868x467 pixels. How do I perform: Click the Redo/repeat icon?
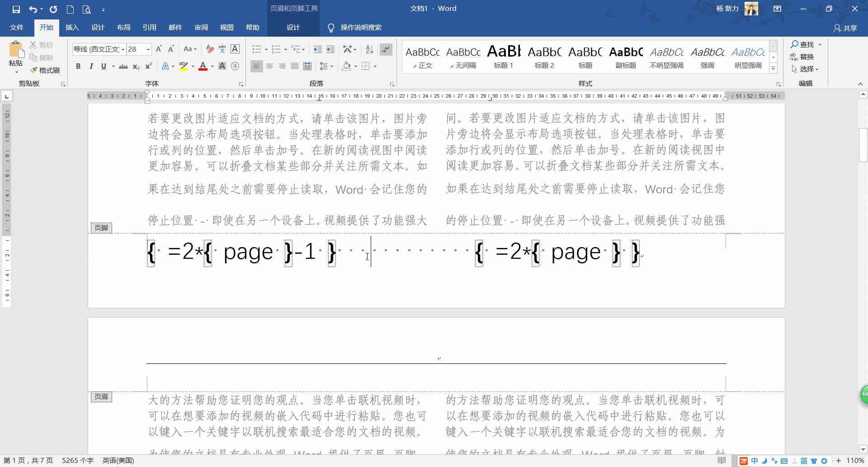click(53, 9)
